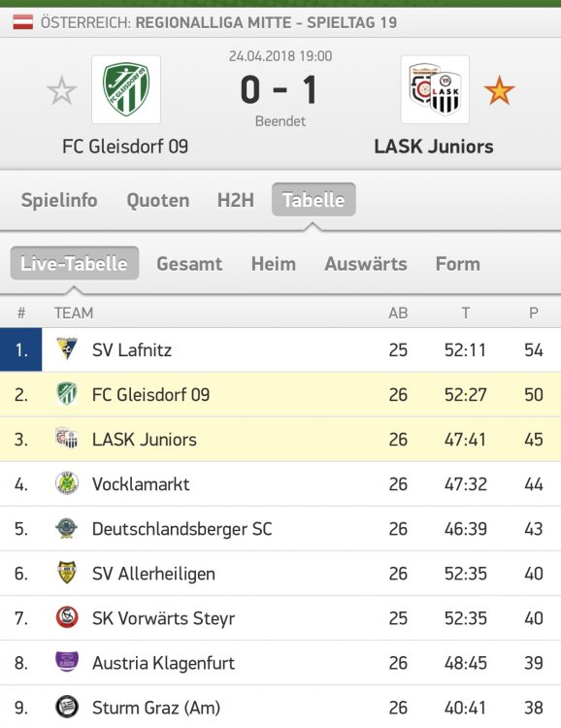Image resolution: width=561 pixels, height=728 pixels.
Task: Show the Form table
Action: pyautogui.click(x=458, y=264)
